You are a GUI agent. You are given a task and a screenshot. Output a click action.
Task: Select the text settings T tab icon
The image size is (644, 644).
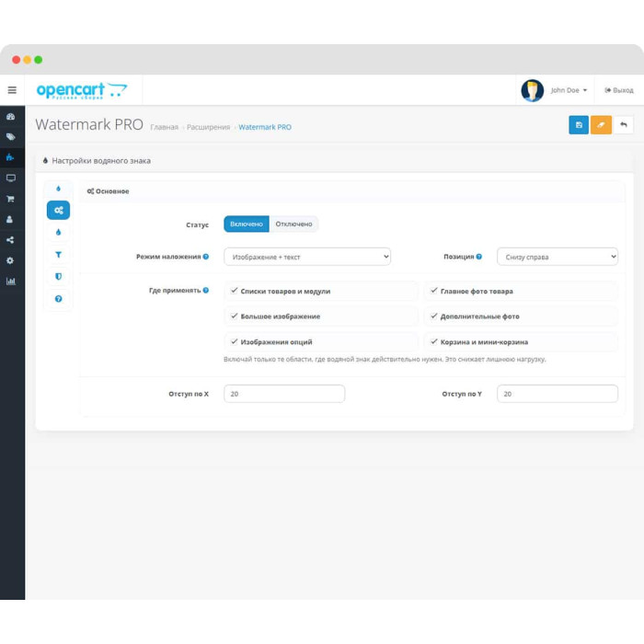click(x=58, y=255)
